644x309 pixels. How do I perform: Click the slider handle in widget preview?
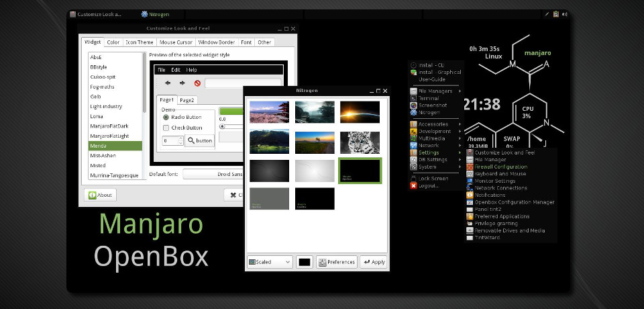coord(222,126)
